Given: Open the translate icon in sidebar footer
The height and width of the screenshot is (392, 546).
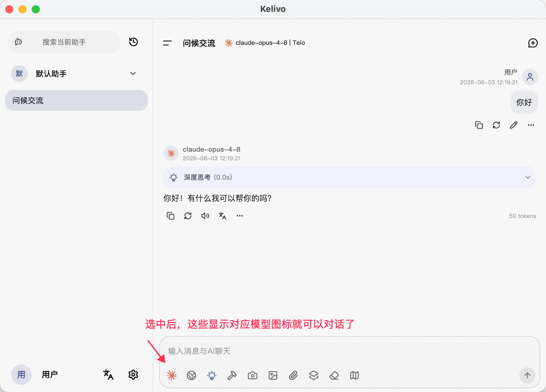Looking at the screenshot, I should (108, 375).
